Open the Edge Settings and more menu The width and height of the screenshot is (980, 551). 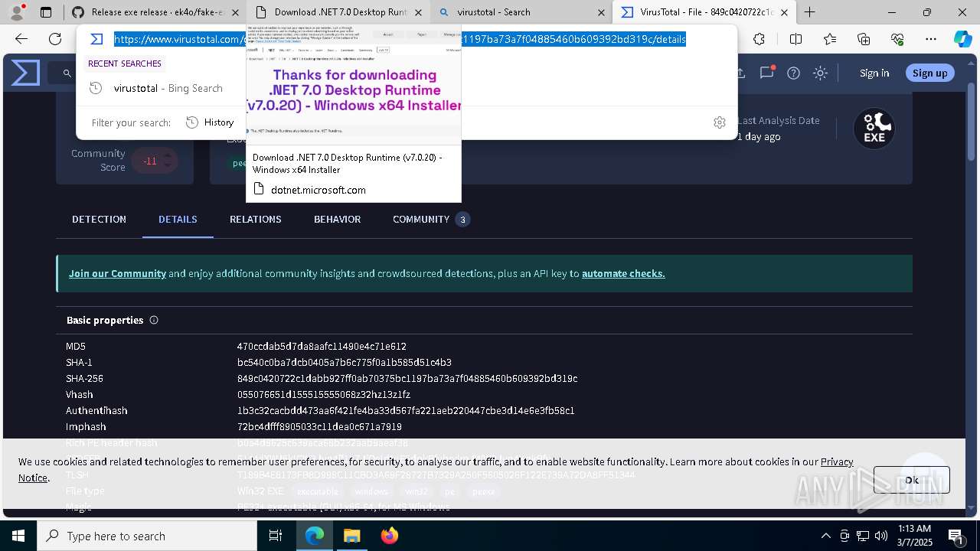click(x=931, y=39)
